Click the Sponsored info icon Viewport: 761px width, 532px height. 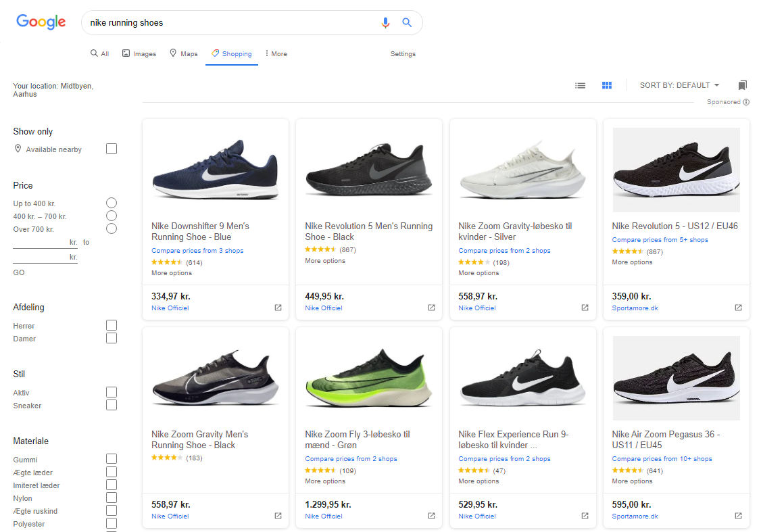click(x=746, y=102)
